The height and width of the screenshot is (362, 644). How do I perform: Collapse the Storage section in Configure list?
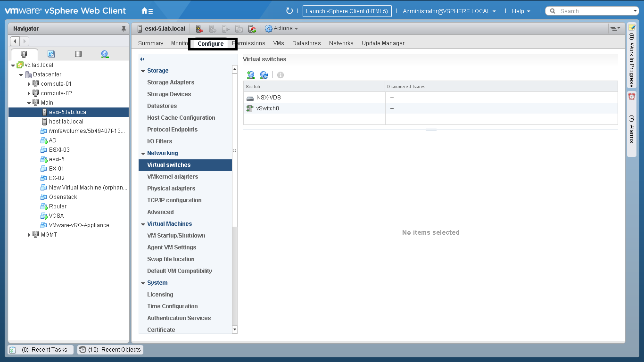pyautogui.click(x=143, y=71)
